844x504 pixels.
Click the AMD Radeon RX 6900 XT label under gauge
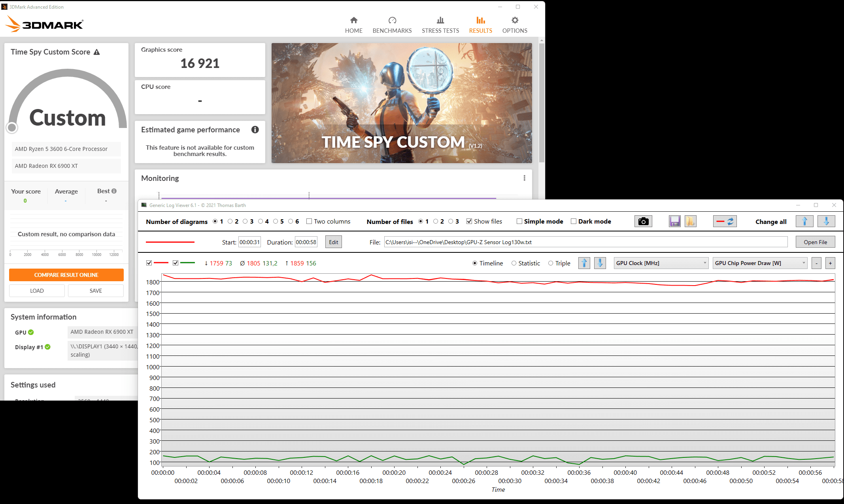66,166
